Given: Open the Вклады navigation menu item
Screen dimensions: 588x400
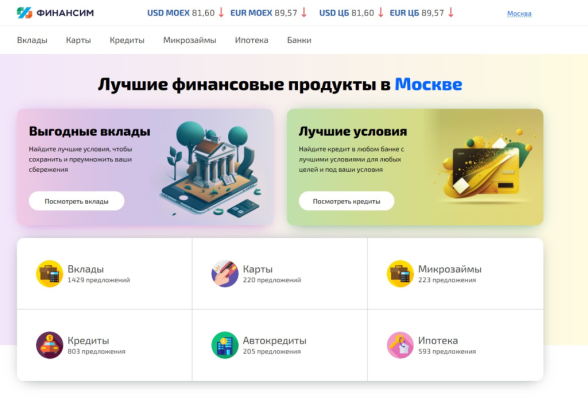Looking at the screenshot, I should [x=32, y=40].
